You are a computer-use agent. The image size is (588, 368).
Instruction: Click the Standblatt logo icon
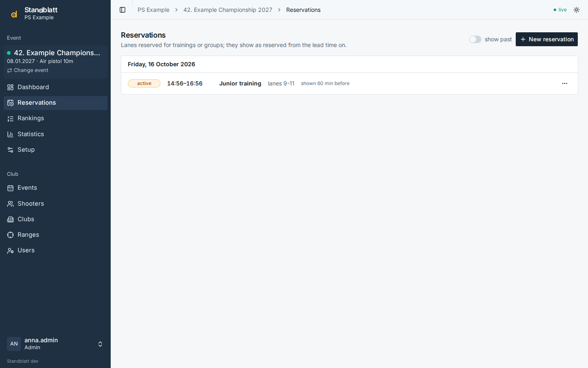14,14
